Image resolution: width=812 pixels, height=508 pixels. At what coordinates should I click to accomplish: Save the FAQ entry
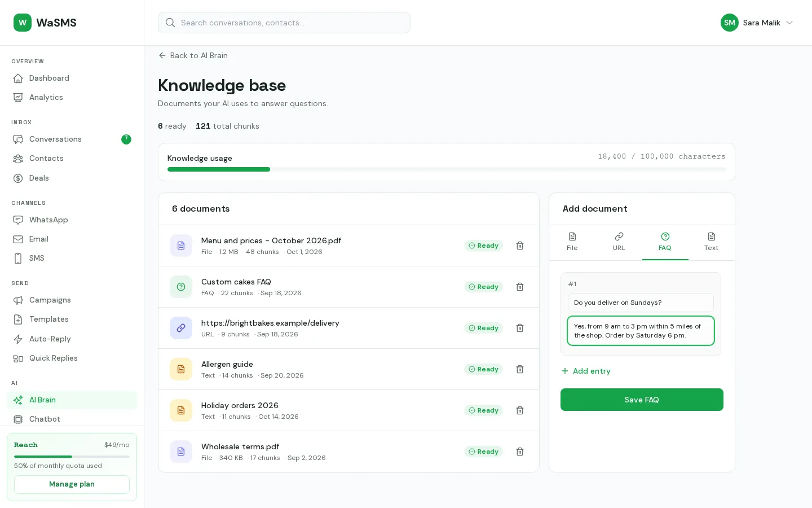point(642,400)
